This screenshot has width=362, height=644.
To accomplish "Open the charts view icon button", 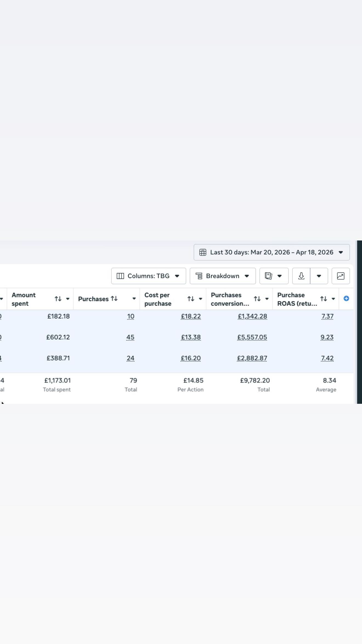I will (x=341, y=276).
